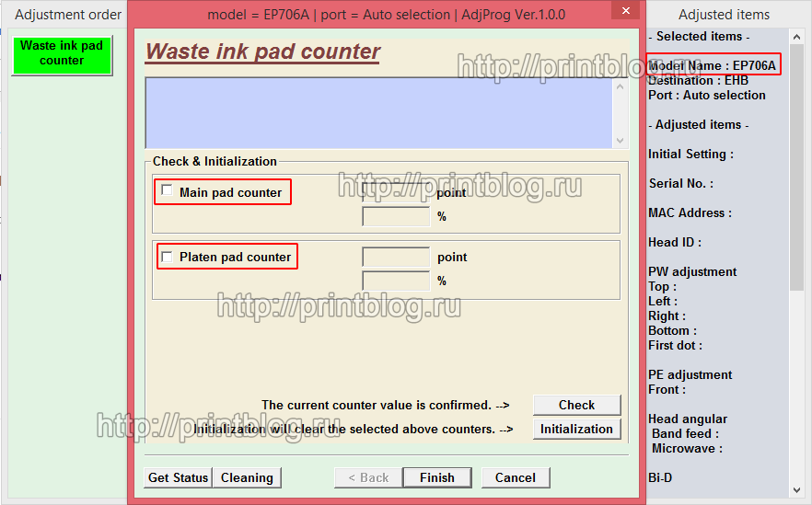Click the 'Model Name : EP706A' text
This screenshot has width=812, height=505.
click(x=712, y=65)
